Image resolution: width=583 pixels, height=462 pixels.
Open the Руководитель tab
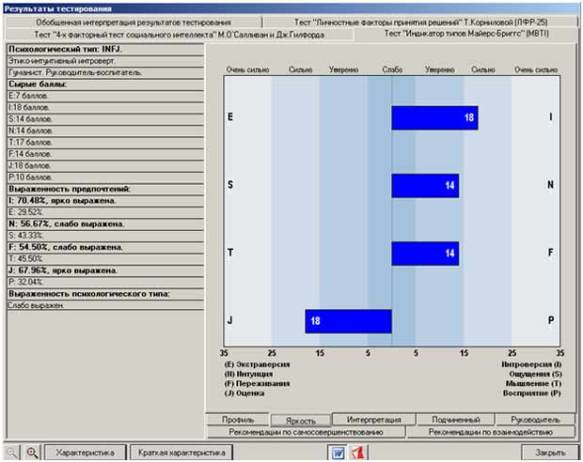click(535, 419)
